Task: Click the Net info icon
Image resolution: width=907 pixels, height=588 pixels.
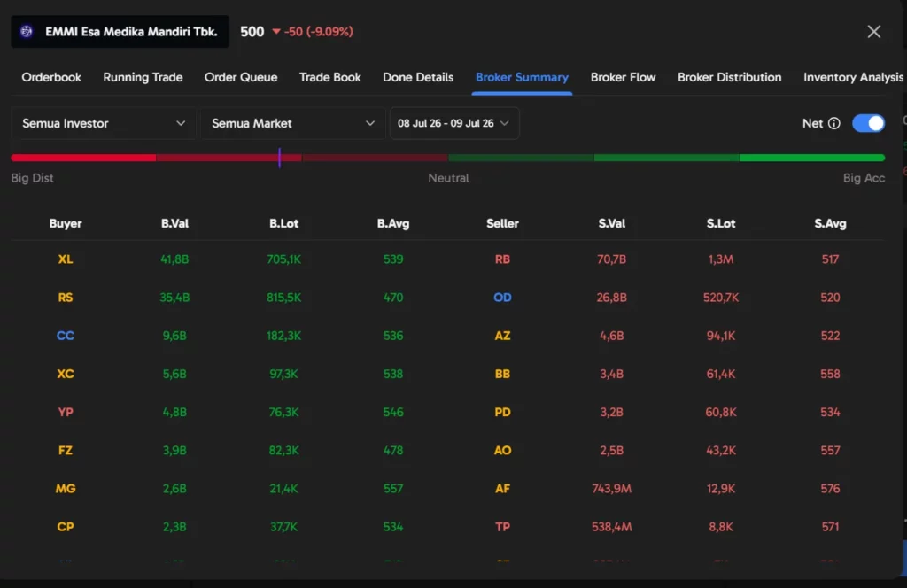Action: (834, 123)
